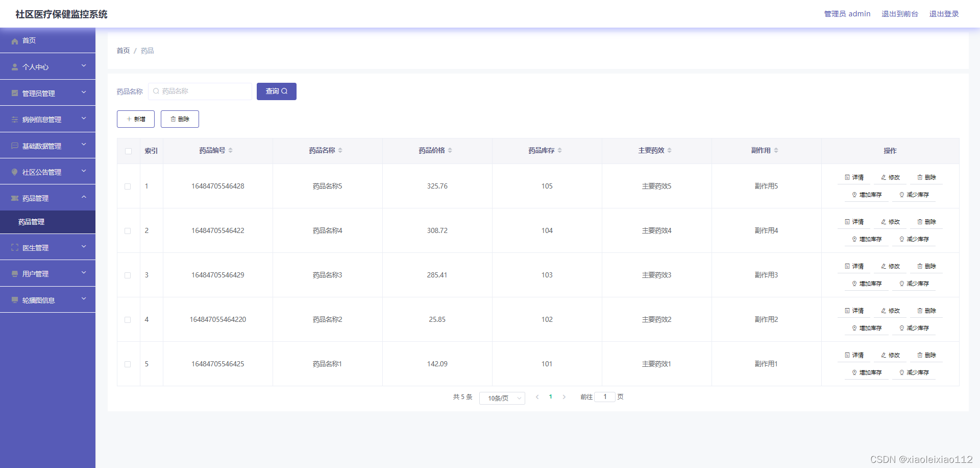
Task: Go to previous page arrow in pagination
Action: pyautogui.click(x=537, y=397)
